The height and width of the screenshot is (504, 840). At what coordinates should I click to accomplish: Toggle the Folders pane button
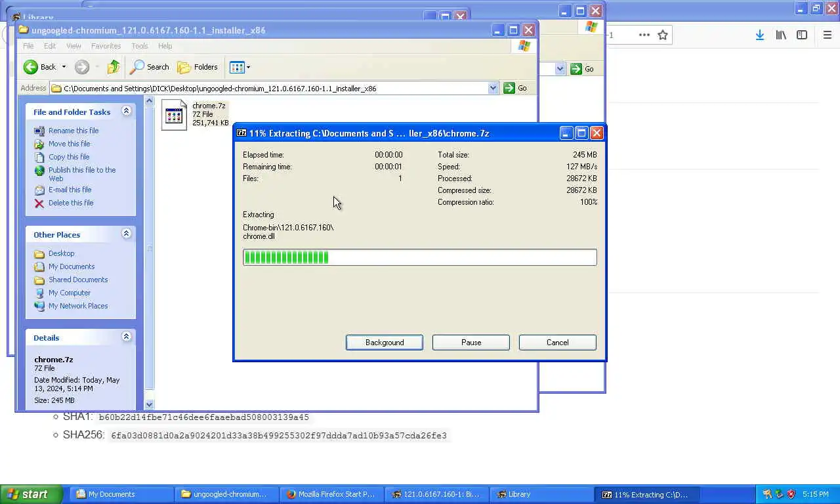[198, 67]
